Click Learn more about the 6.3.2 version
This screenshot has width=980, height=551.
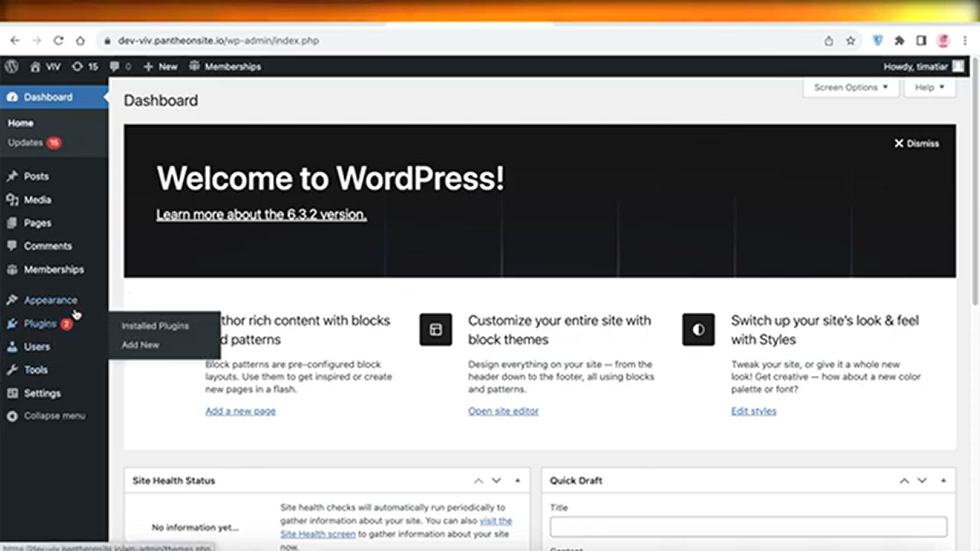[x=261, y=215]
